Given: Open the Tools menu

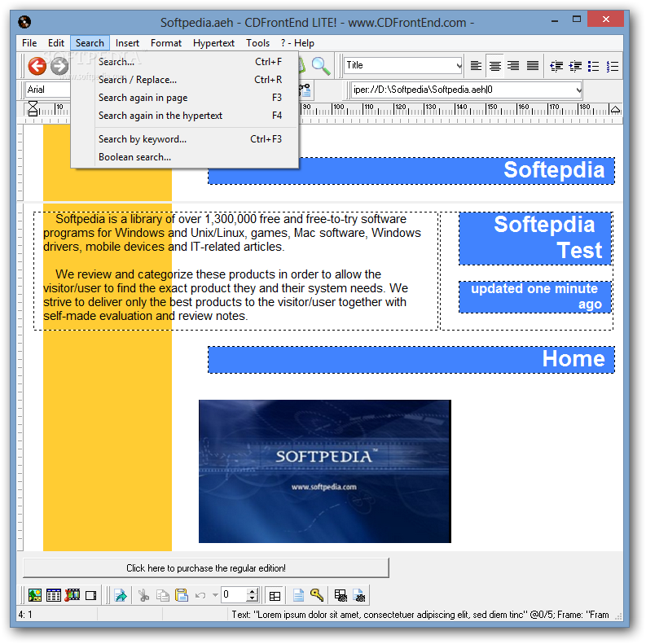Looking at the screenshot, I should (x=258, y=43).
